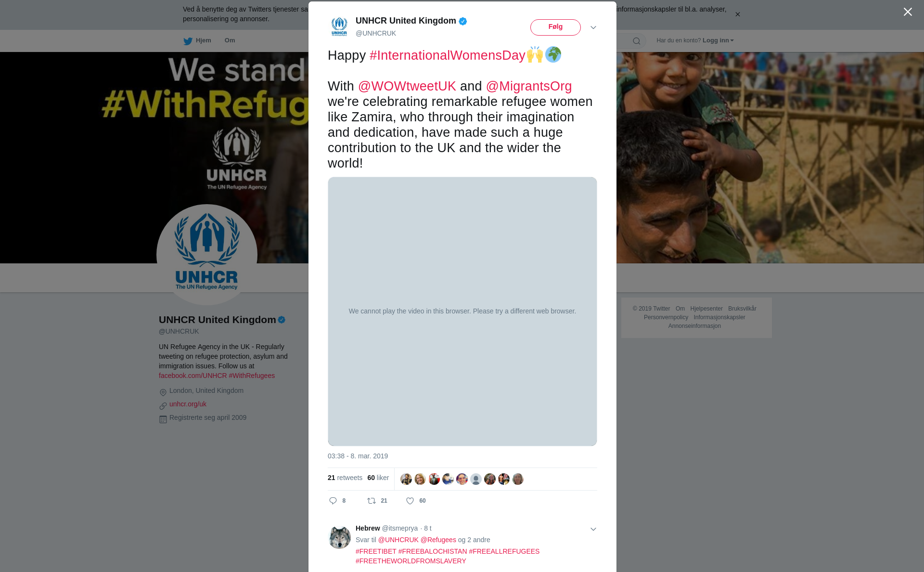Open the UNHCR avatar in tweet header
Viewport: 924px width, 572px height.
(339, 26)
